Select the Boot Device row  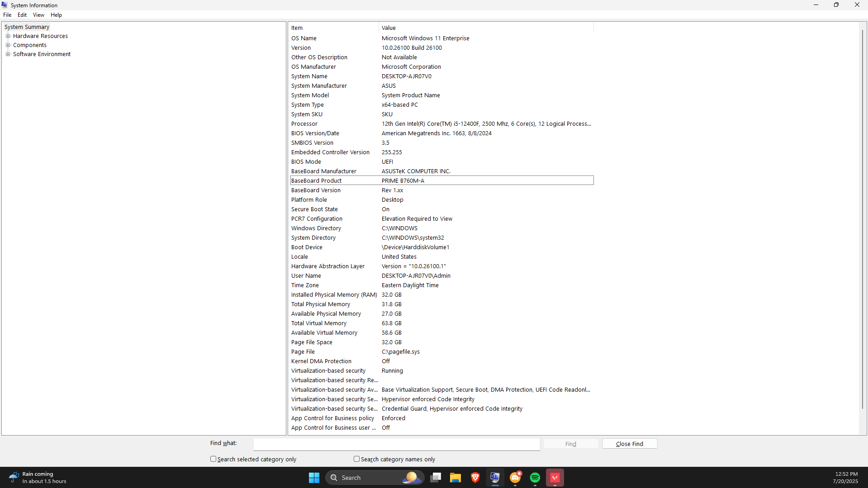[441, 247]
